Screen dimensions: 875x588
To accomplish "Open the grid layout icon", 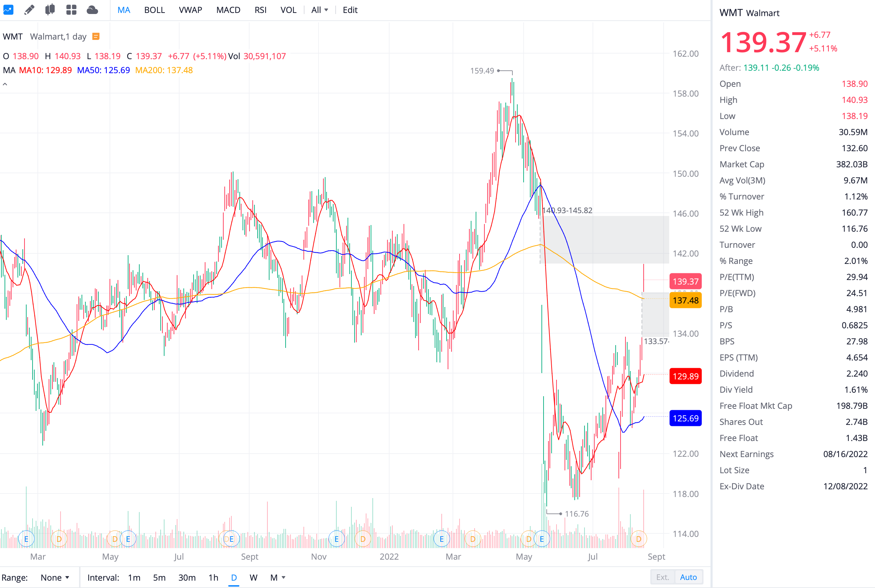I will [71, 9].
